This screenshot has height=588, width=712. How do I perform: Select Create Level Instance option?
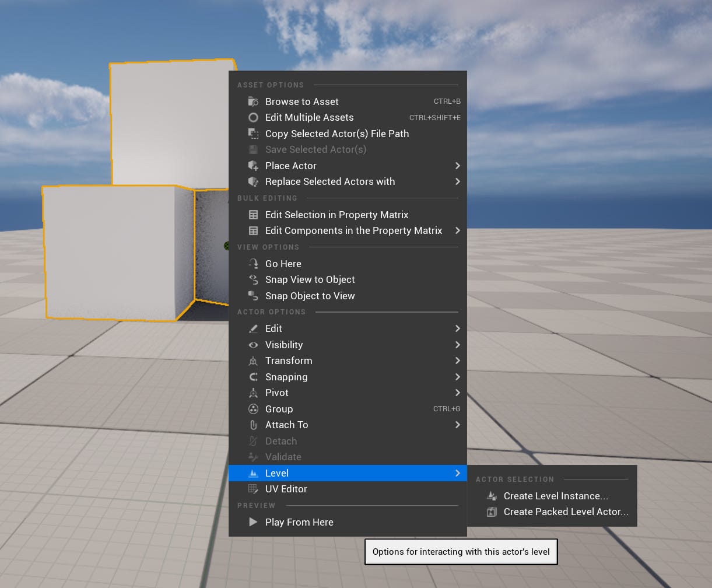coord(555,496)
